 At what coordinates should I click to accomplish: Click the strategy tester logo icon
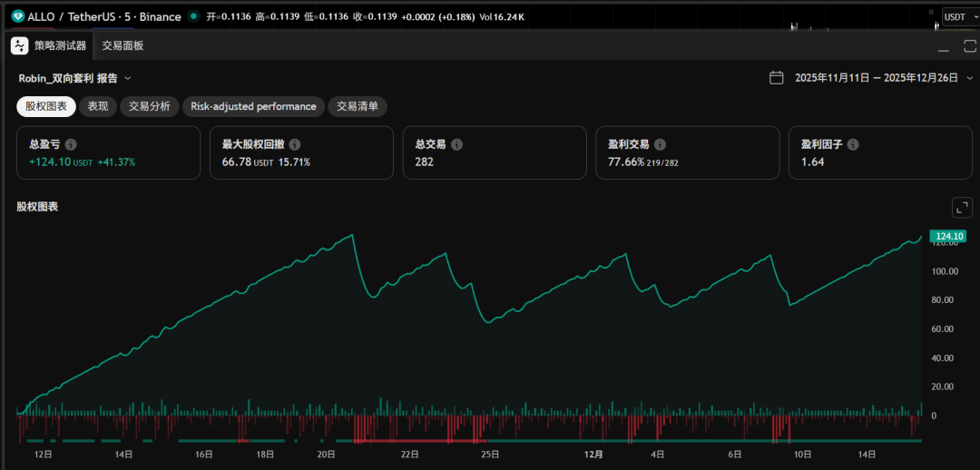[x=20, y=45]
